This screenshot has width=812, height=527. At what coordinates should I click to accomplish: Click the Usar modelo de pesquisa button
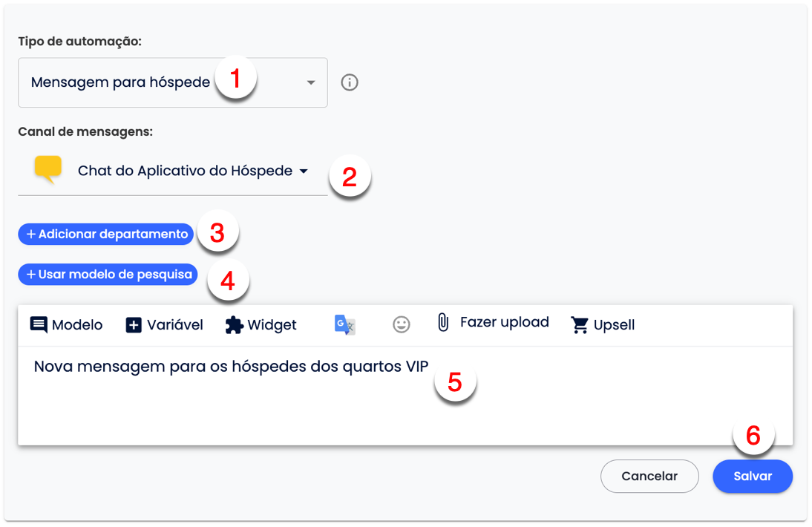[x=108, y=275]
